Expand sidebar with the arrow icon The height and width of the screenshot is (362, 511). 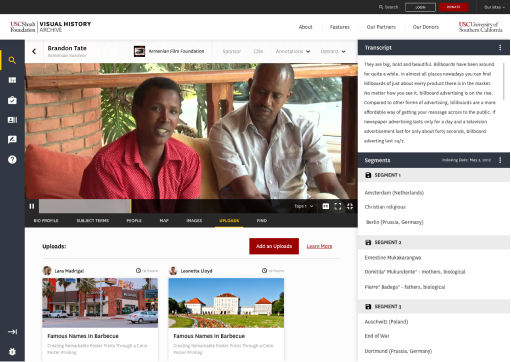12,332
